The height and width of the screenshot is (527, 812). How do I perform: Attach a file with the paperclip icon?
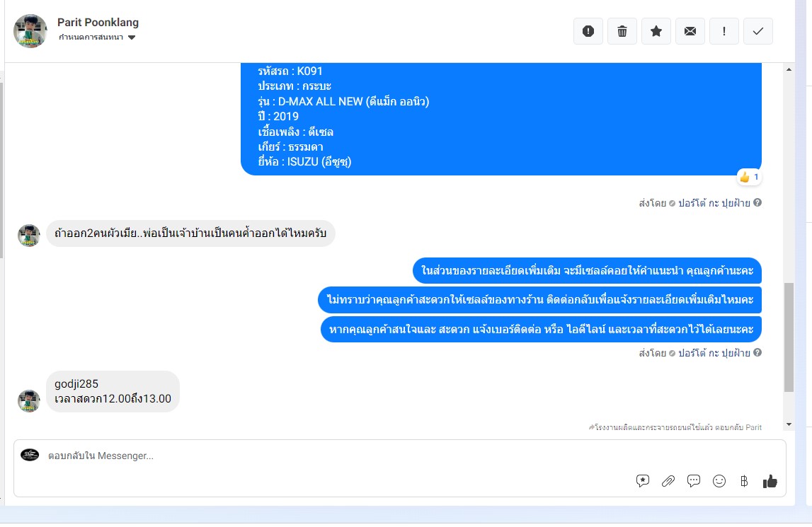click(x=668, y=481)
